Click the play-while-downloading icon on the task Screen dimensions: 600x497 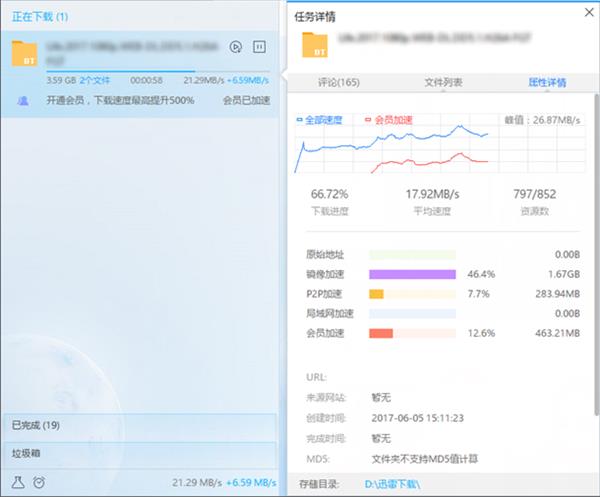point(236,46)
